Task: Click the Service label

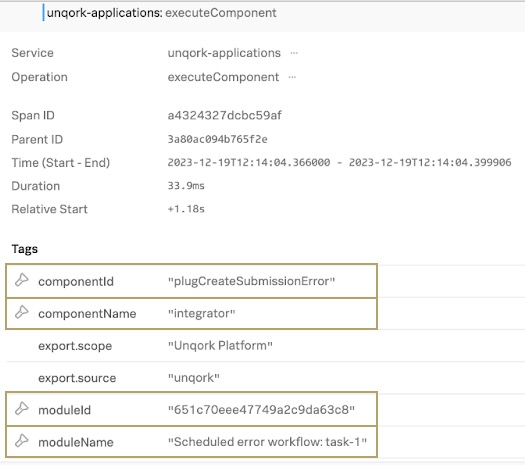Action: [32, 53]
